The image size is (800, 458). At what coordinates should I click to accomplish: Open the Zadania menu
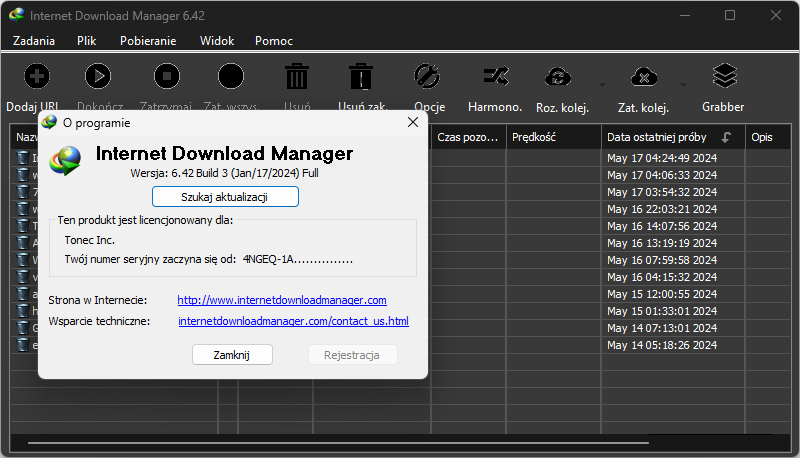coord(34,41)
